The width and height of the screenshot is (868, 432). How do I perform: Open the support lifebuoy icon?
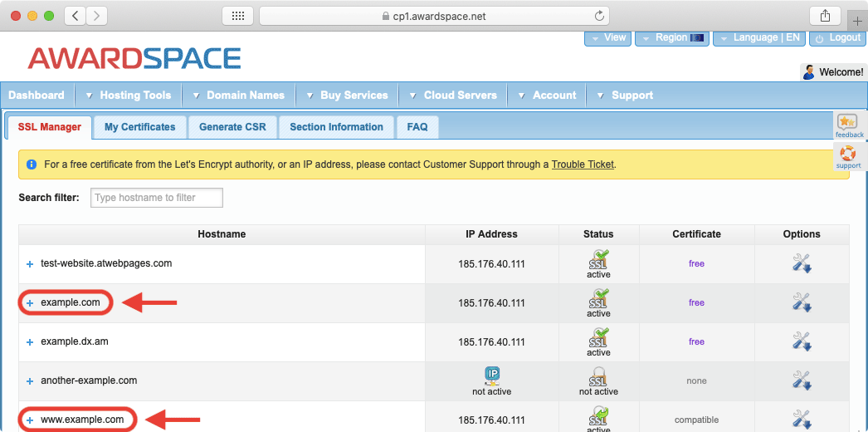[x=848, y=155]
